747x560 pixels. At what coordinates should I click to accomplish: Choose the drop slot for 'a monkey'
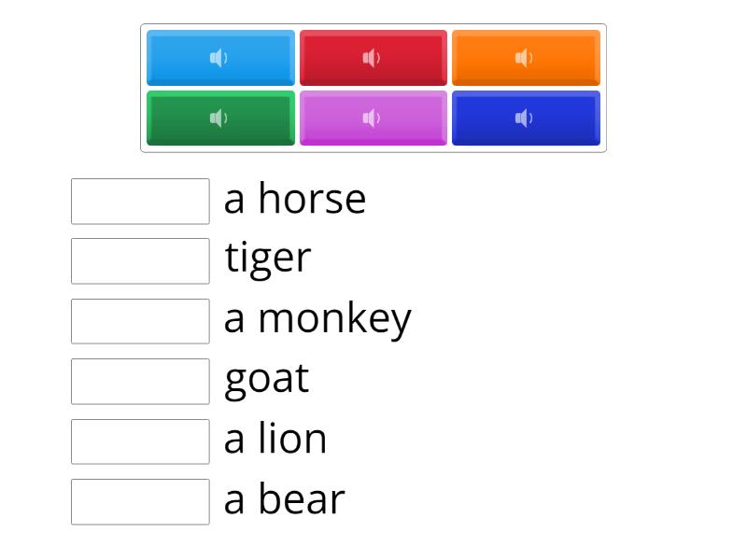[140, 321]
